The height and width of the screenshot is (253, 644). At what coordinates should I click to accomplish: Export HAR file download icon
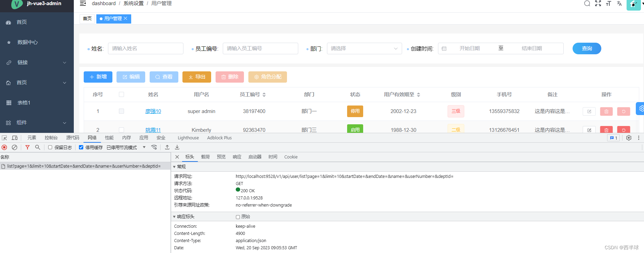click(177, 147)
